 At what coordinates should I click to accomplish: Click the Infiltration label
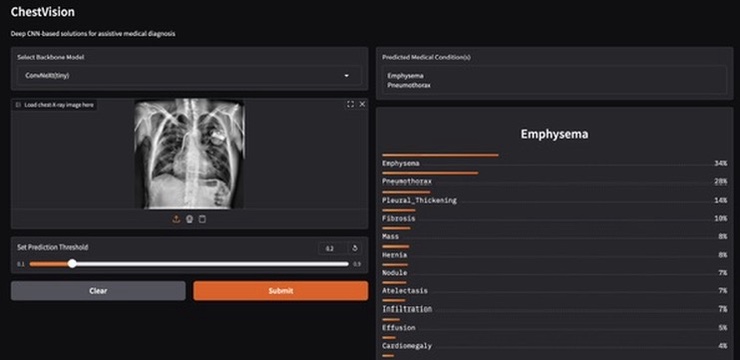[x=407, y=309]
